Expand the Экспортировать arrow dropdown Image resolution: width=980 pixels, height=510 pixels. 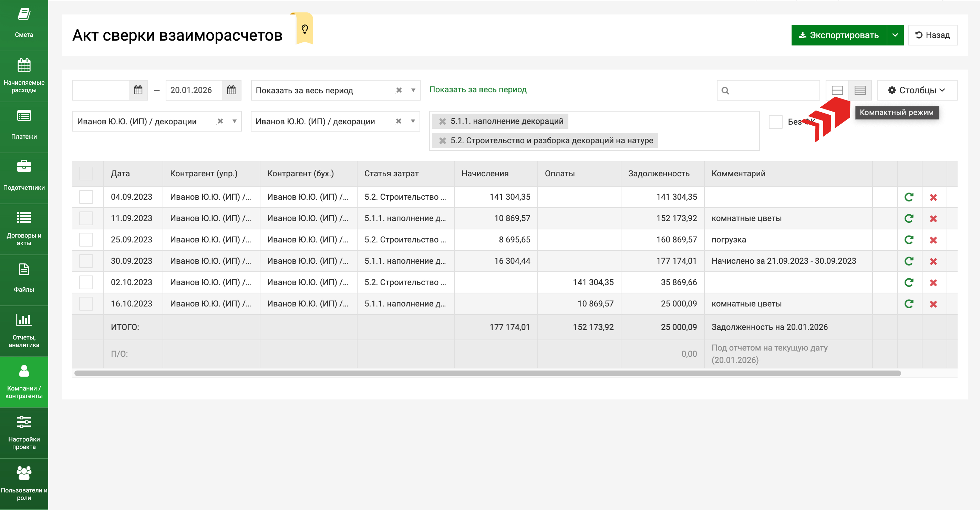coord(895,35)
